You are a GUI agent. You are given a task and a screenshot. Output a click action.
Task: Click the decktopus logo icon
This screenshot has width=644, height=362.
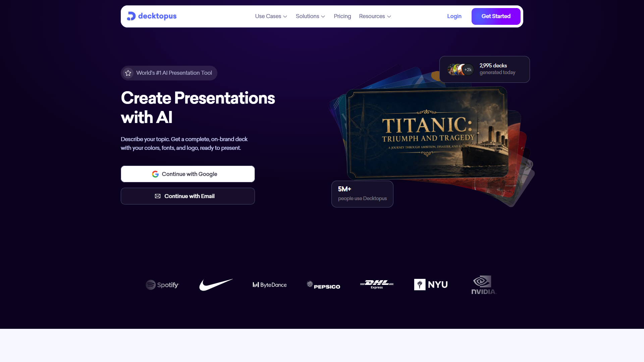pos(131,16)
